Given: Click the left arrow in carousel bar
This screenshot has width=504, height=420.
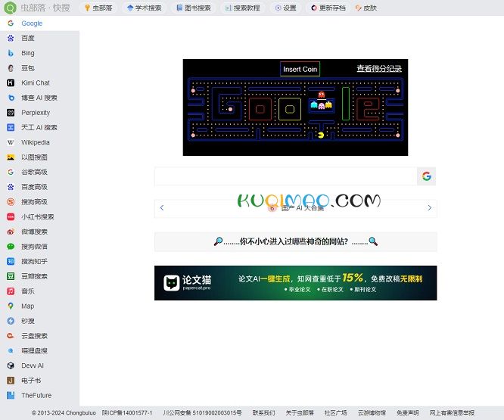Looking at the screenshot, I should pyautogui.click(x=162, y=208).
